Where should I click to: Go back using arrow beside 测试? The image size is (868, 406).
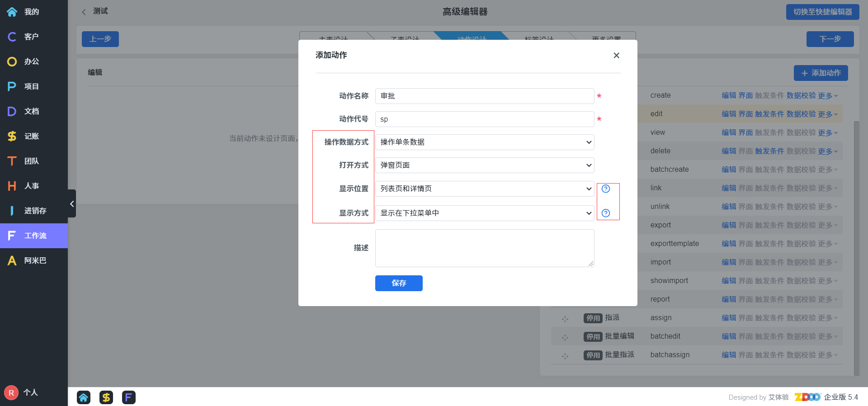point(84,12)
